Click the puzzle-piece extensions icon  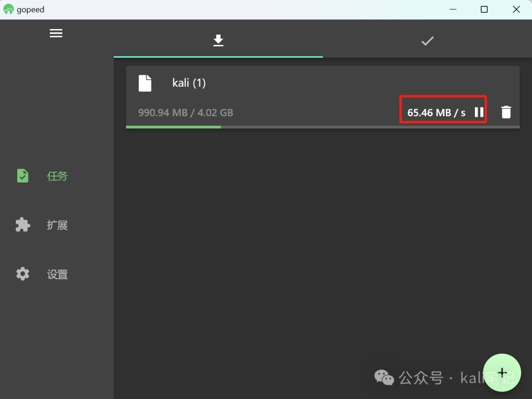pos(23,224)
